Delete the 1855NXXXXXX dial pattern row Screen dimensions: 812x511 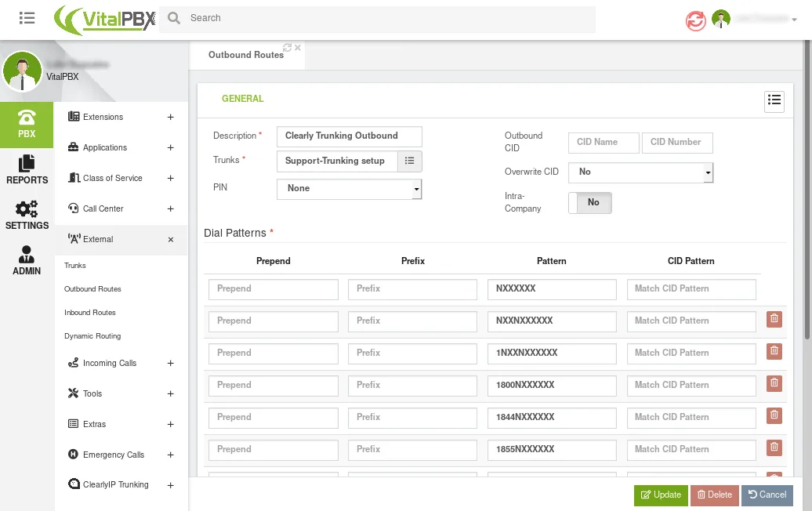pyautogui.click(x=774, y=448)
